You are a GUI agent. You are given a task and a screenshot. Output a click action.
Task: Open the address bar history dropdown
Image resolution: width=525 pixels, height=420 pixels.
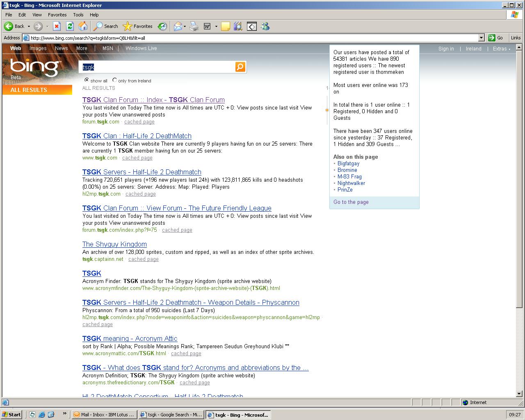(481, 37)
